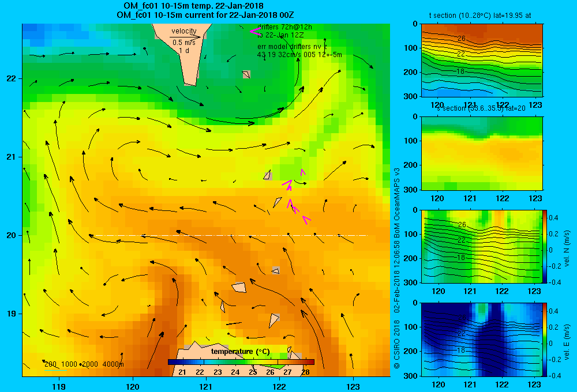Click the 's section (33.6..35.5) lat=20' title
The height and width of the screenshot is (392, 577).
point(481,108)
